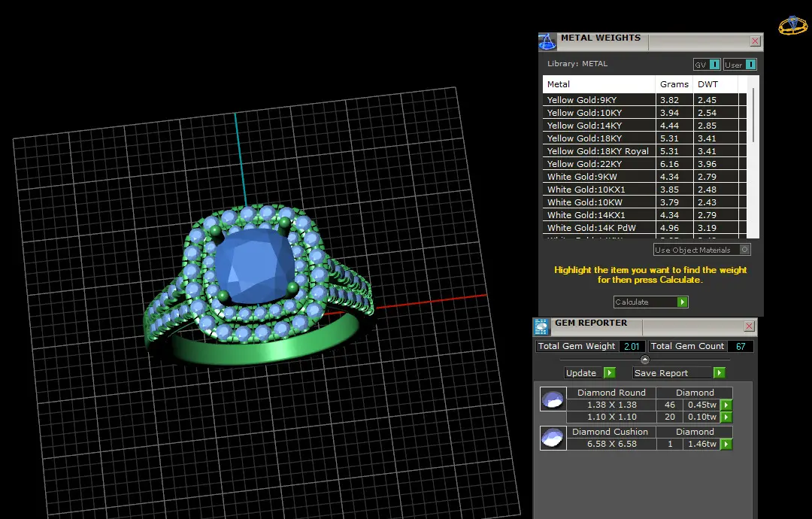
Task: Collapse Gem Reporter summary with round arrow
Action: (645, 360)
